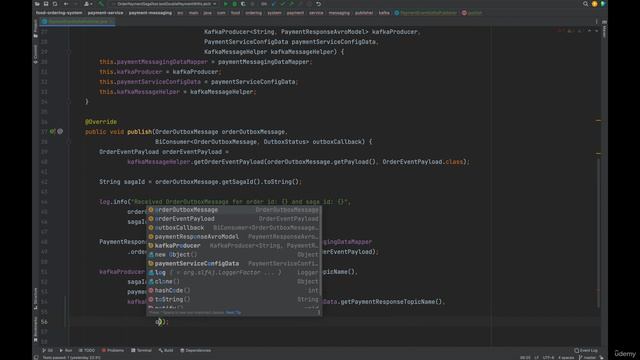
Task: Open the run configuration dropdown
Action: click(164, 4)
